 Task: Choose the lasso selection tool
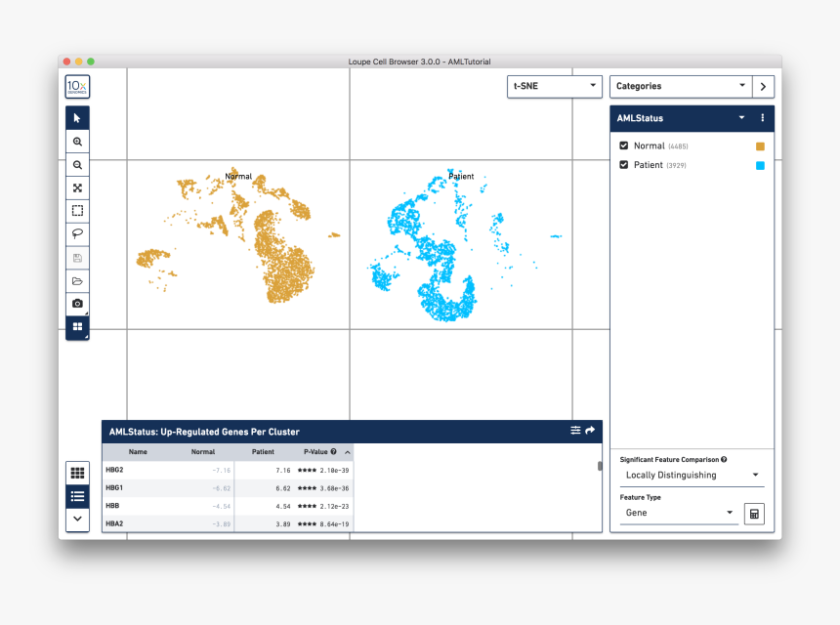tap(77, 234)
